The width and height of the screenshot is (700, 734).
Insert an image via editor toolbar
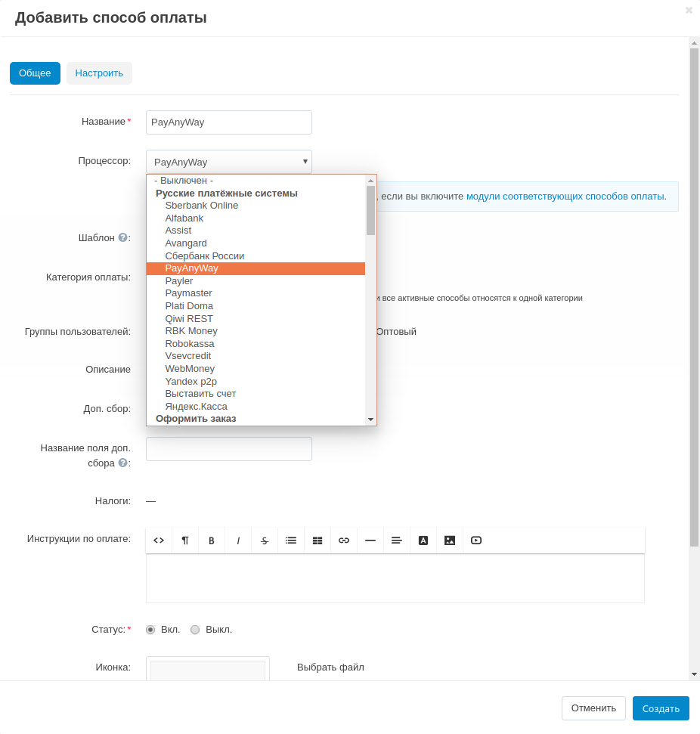point(450,540)
